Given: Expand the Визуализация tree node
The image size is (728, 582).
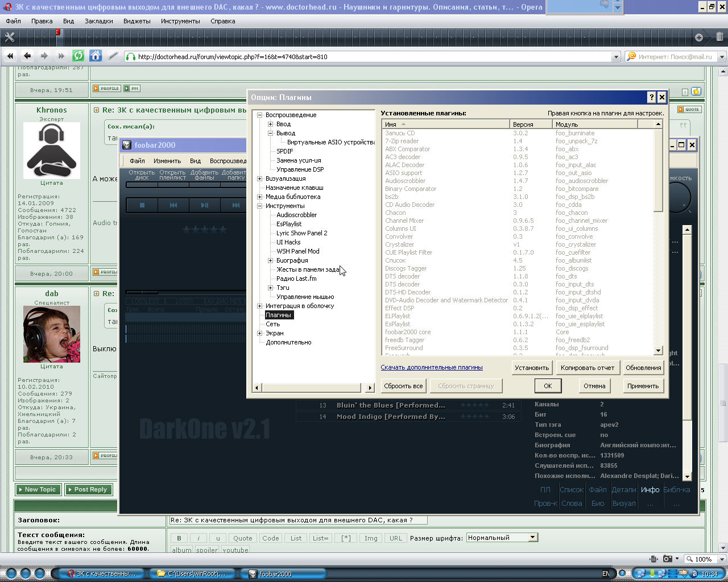Looking at the screenshot, I should pyautogui.click(x=259, y=178).
